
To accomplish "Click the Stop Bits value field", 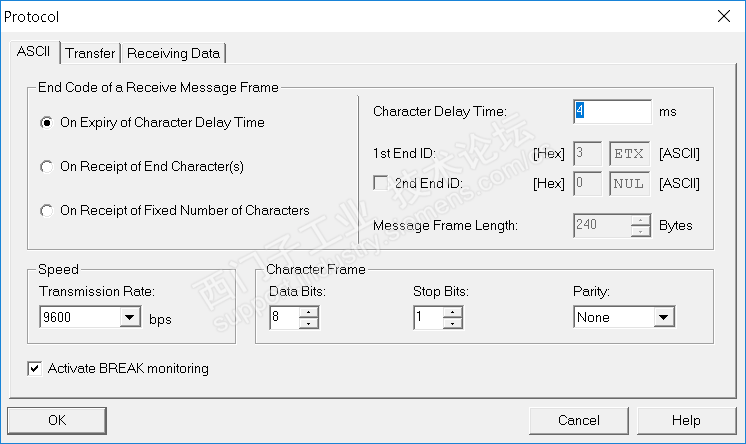I will tap(428, 318).
